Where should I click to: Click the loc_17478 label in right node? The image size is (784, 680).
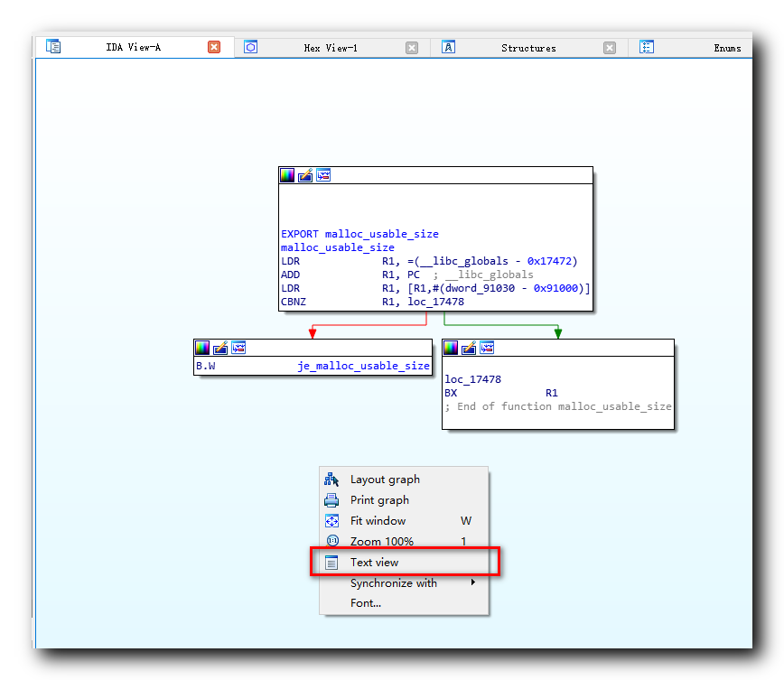(472, 379)
